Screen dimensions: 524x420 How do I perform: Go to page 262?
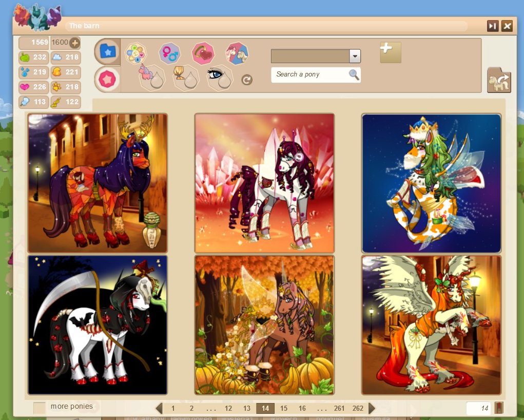click(x=358, y=408)
